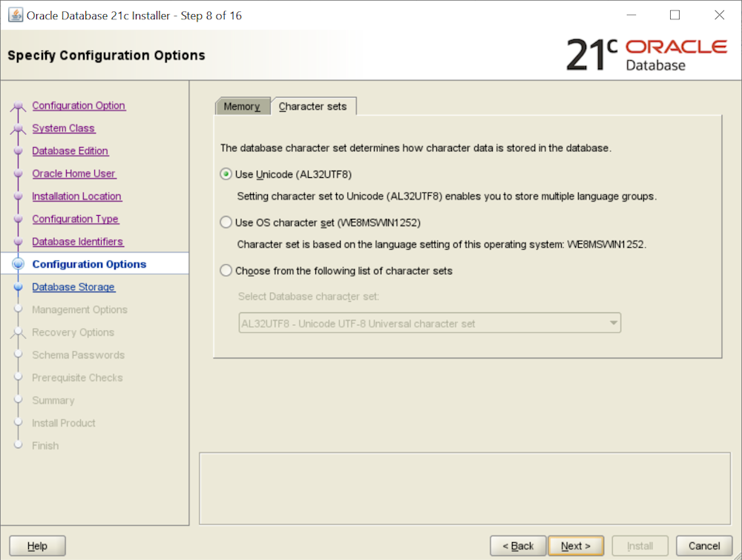Select the Character sets tab
This screenshot has height=560, width=742.
tap(312, 107)
